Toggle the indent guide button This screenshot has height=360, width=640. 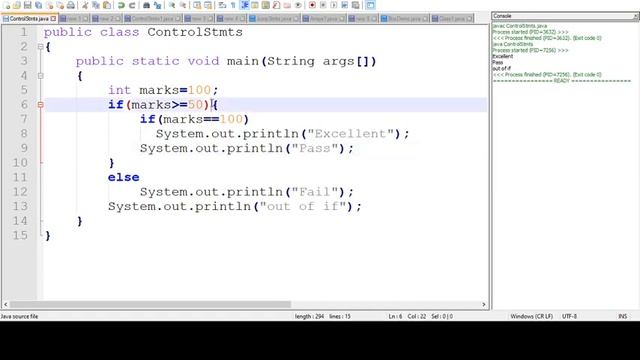pos(244,5)
